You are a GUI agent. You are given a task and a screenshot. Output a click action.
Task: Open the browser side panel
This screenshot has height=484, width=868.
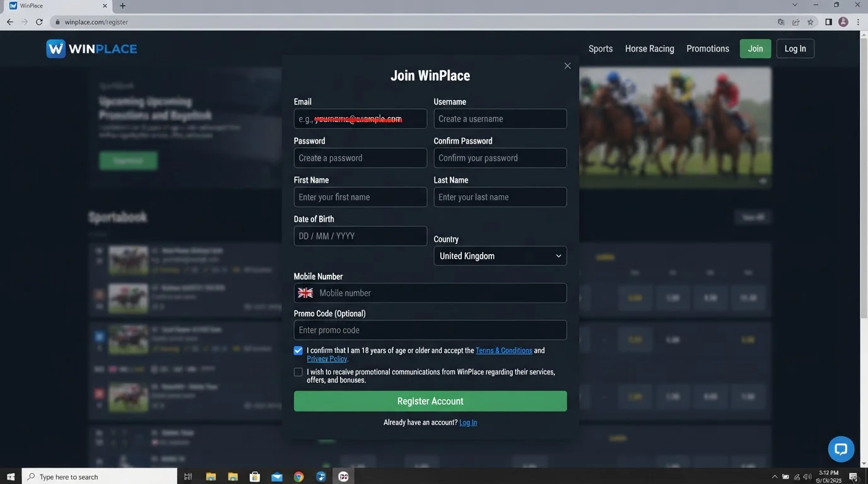click(828, 22)
